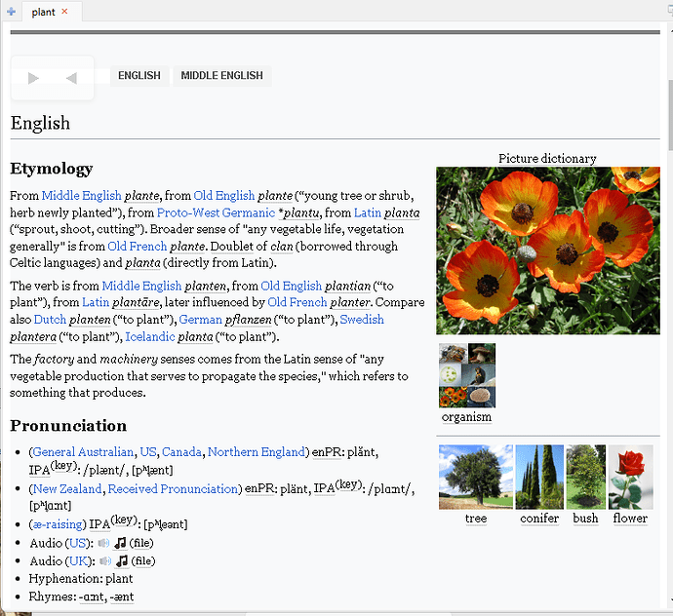Open the UK audio (file) link
The width and height of the screenshot is (673, 616).
point(143,561)
